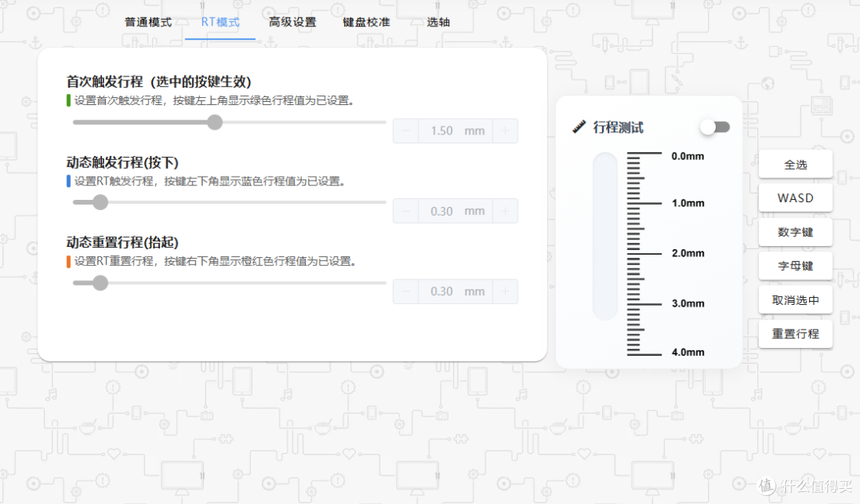Click the 行程测试 ruler pencil icon
860x504 pixels.
pos(579,127)
